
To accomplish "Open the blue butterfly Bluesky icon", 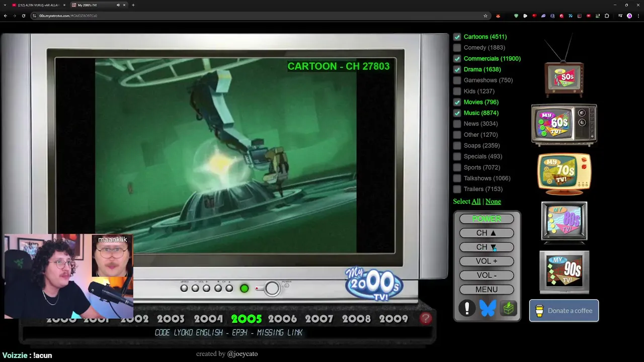I will (488, 308).
